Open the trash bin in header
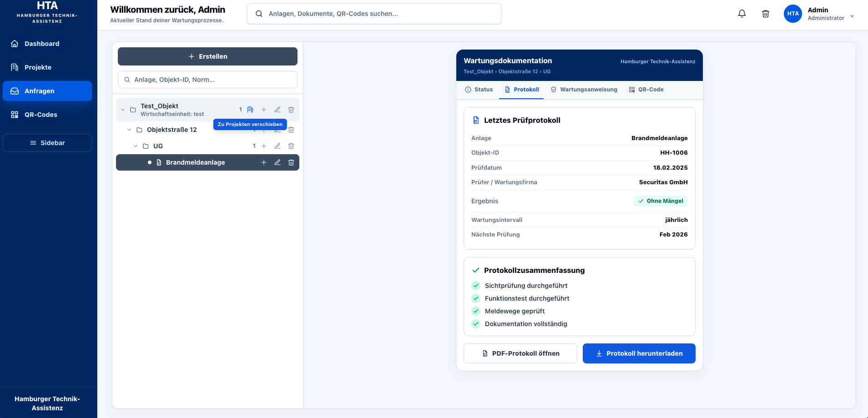The height and width of the screenshot is (418, 868). 766,14
